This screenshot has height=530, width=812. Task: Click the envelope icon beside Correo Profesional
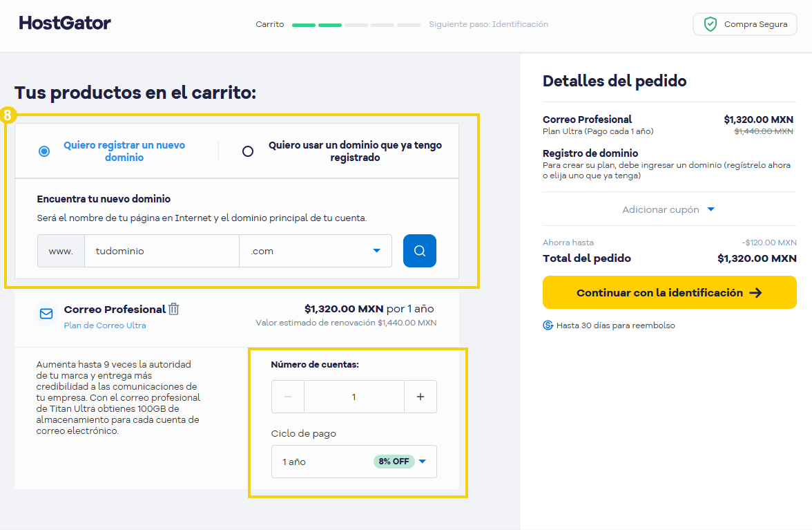pos(46,314)
